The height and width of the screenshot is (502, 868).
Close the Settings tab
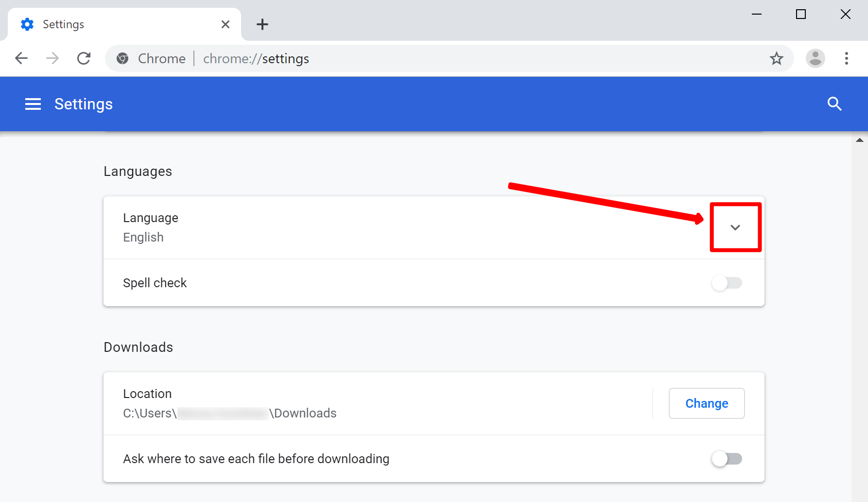click(x=226, y=24)
